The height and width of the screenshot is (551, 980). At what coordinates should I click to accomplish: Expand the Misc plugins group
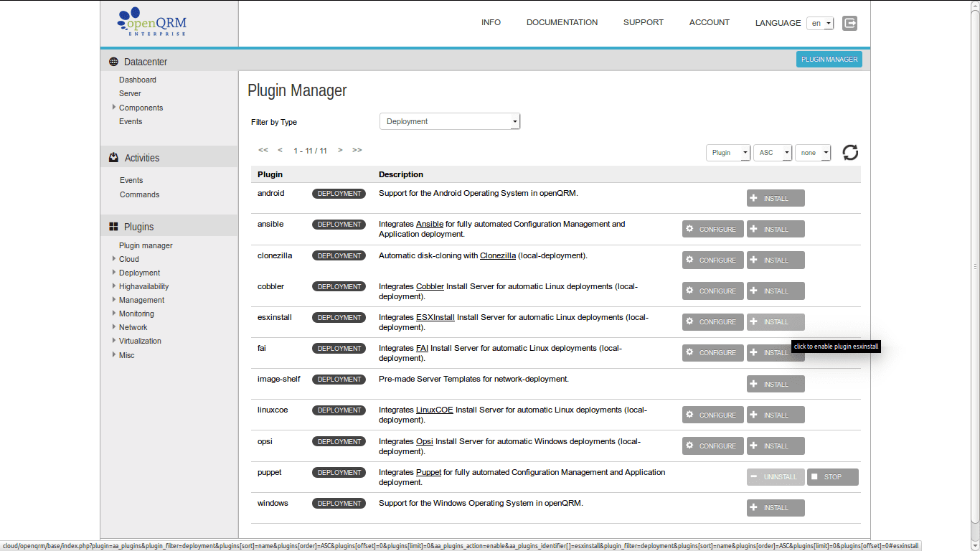[x=113, y=355]
